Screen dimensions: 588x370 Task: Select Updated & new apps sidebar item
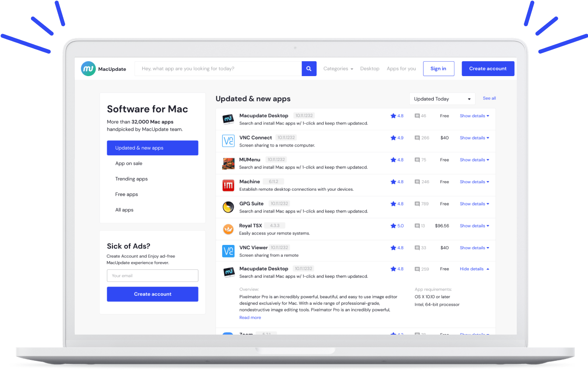click(x=153, y=148)
